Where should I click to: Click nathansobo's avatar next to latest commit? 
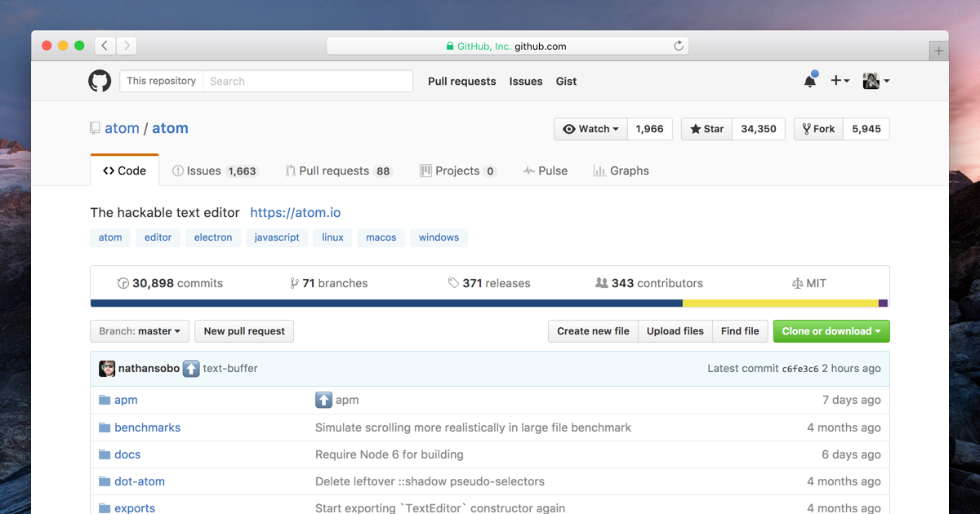coord(107,368)
